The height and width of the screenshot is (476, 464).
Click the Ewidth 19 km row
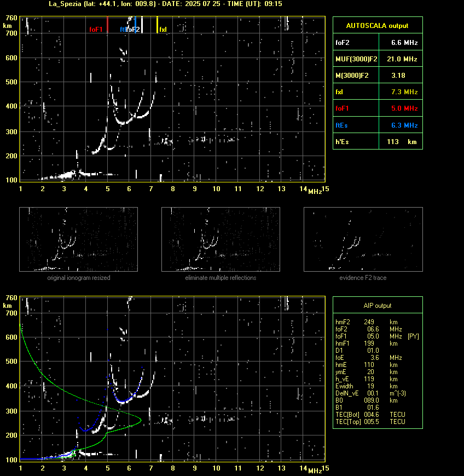[367, 386]
